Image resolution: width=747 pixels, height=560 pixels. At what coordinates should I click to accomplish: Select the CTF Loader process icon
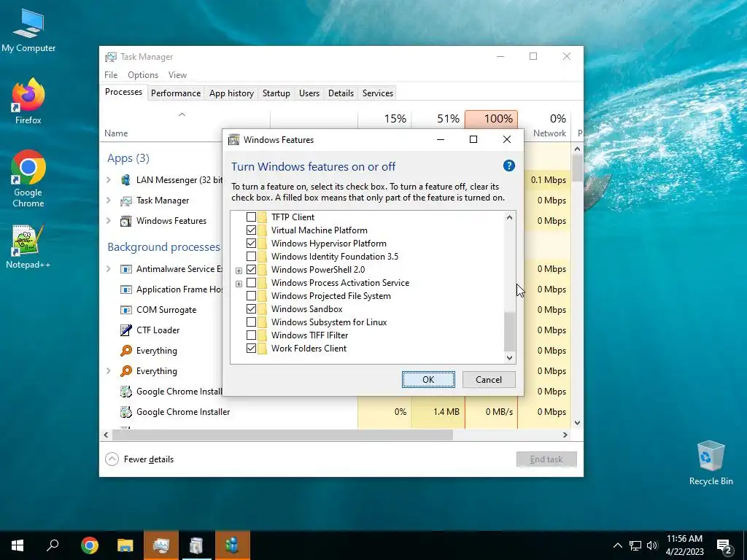coord(125,330)
